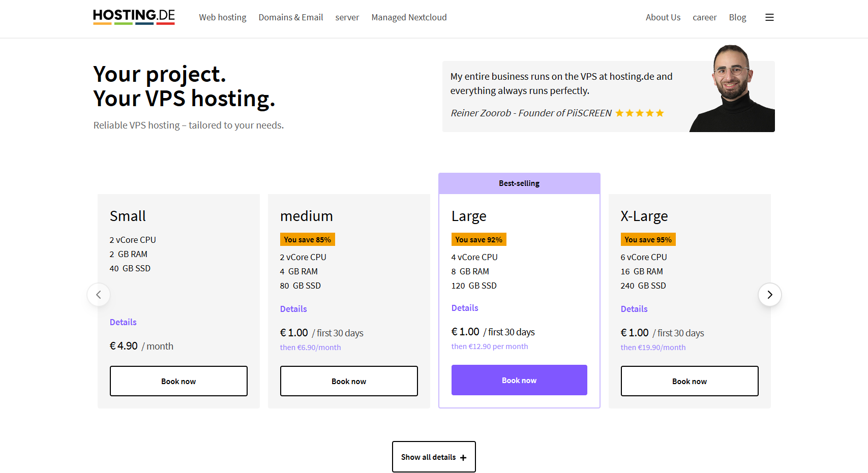
Task: Select 'then €12.90 per month' price note
Action: click(490, 346)
